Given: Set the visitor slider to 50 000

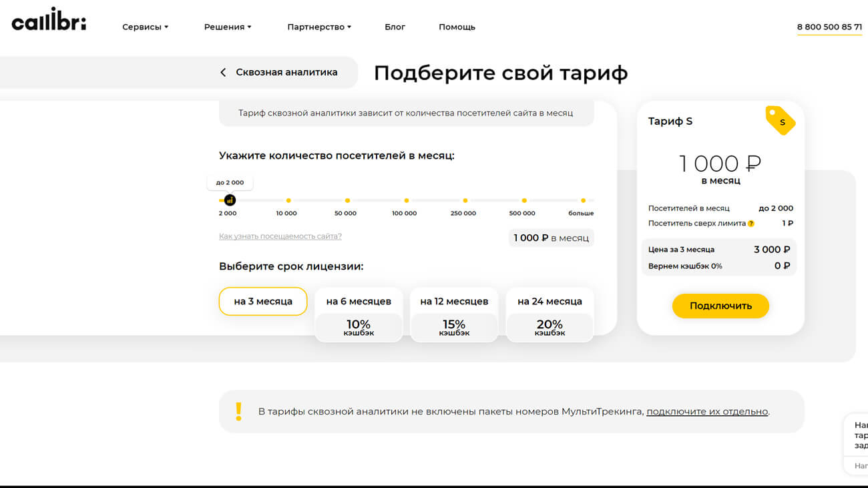Looking at the screenshot, I should pos(347,200).
